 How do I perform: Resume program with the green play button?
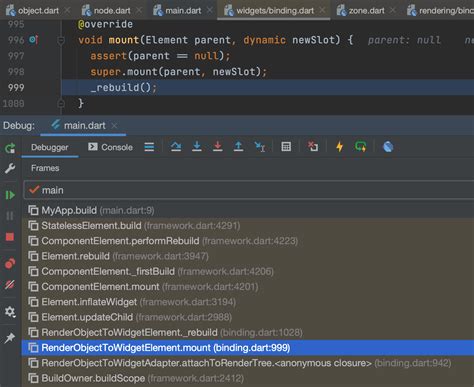point(10,195)
